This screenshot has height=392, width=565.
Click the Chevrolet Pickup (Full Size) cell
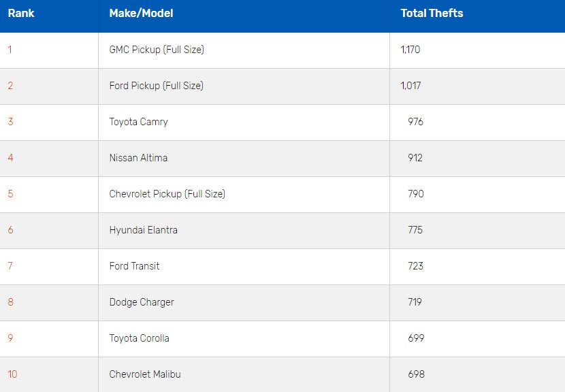coord(167,194)
